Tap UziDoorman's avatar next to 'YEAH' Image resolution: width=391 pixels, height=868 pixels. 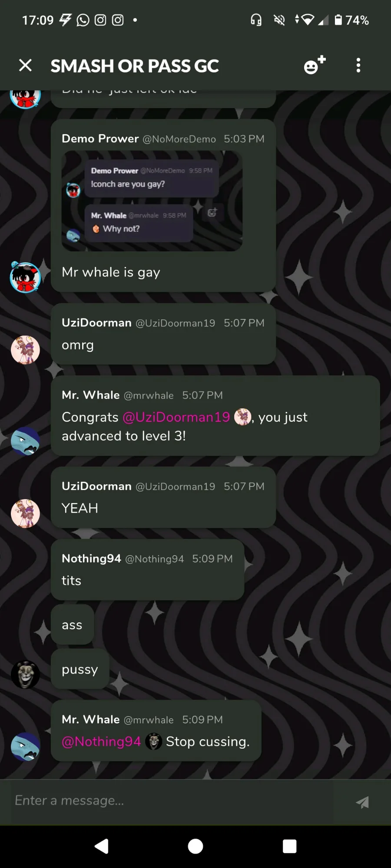tap(25, 513)
